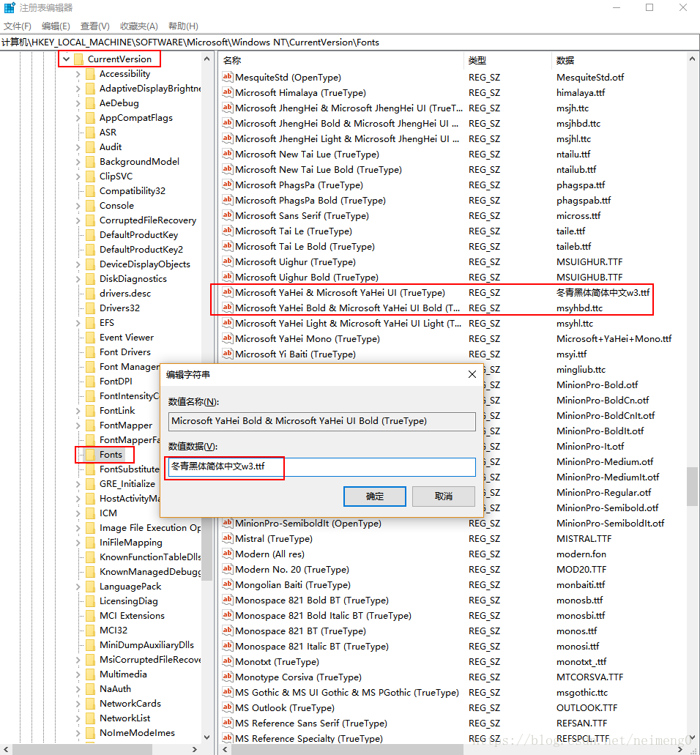Click the CurrentVersion folder icon
This screenshot has width=700, height=755.
78,59
